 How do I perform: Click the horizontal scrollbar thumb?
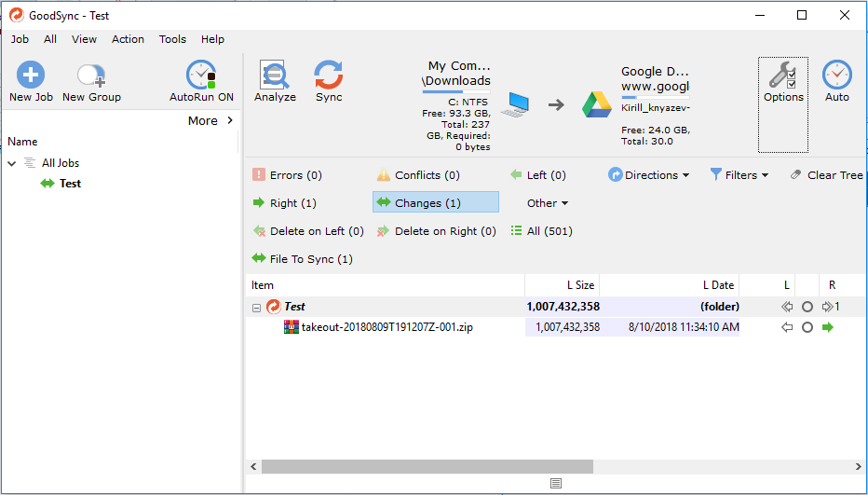(427, 466)
